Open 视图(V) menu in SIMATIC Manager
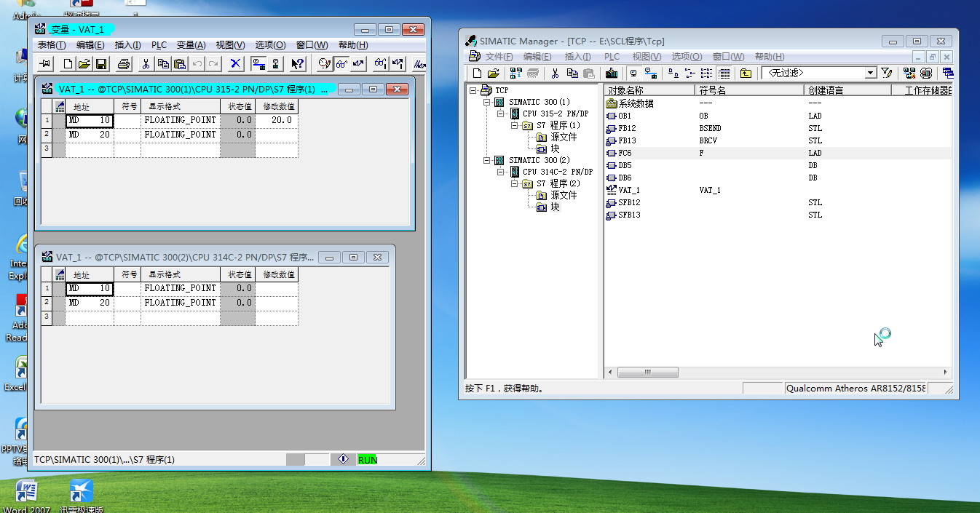 647,57
